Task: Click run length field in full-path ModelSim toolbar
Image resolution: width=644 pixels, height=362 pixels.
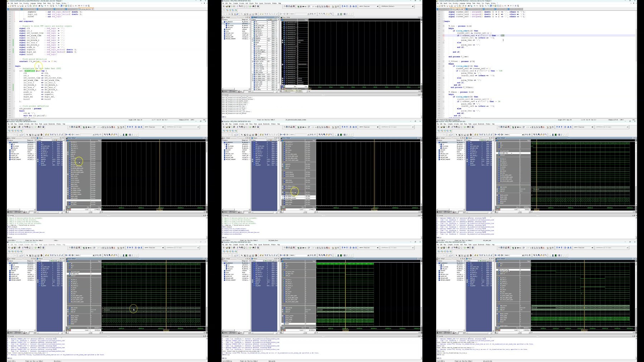Action: click(x=314, y=6)
